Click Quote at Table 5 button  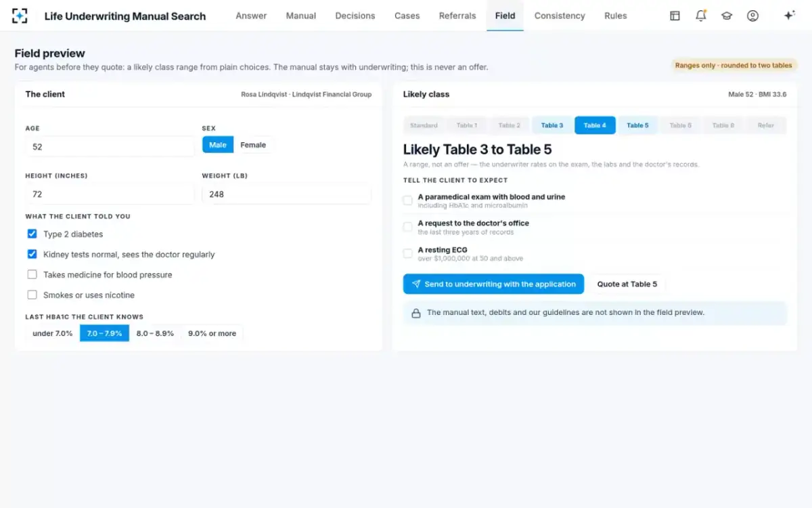click(627, 284)
